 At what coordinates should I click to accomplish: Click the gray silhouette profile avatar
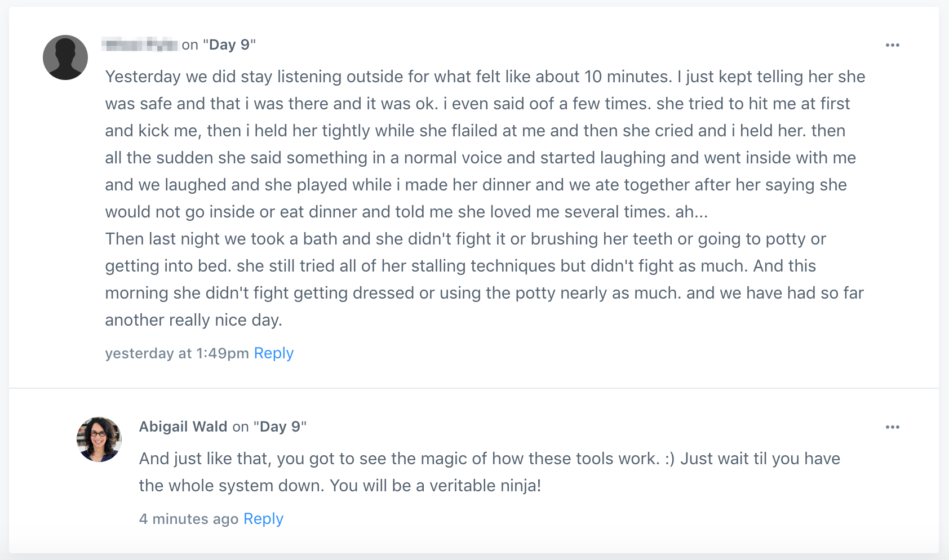65,57
